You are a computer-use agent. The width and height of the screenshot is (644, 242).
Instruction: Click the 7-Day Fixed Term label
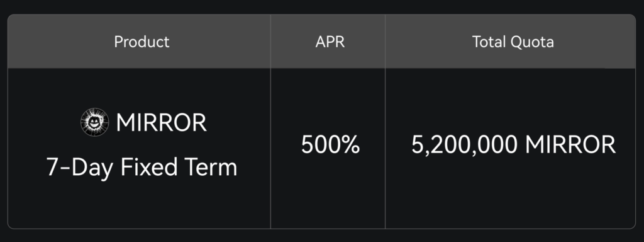(142, 168)
